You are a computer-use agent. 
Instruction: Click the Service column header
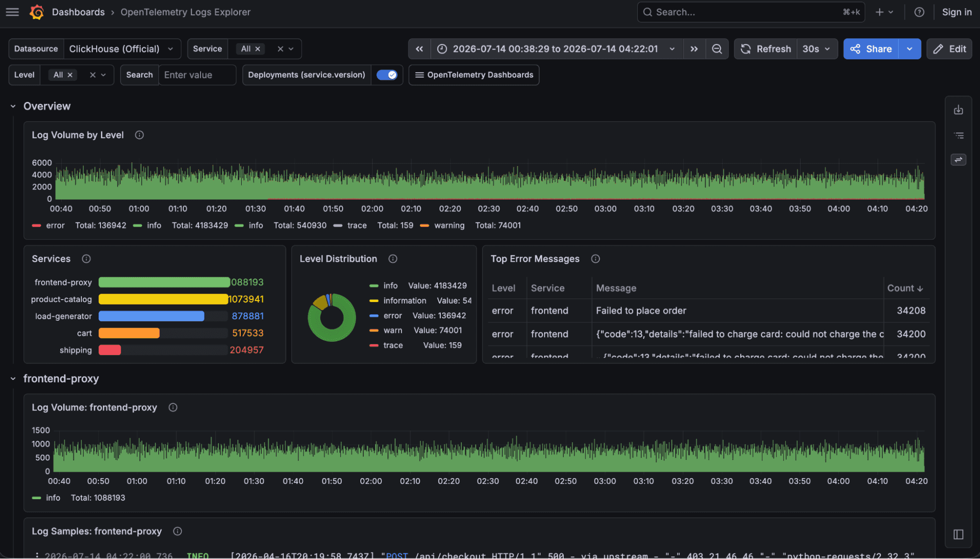tap(548, 288)
